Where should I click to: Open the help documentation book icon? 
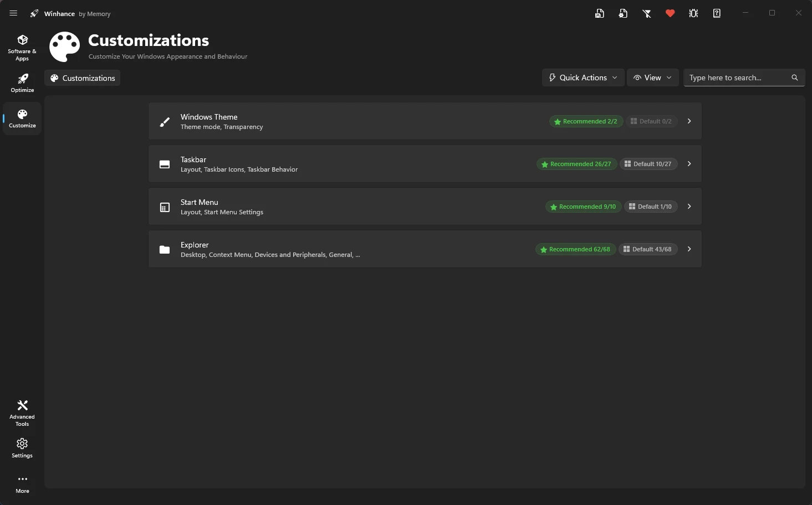(x=717, y=13)
